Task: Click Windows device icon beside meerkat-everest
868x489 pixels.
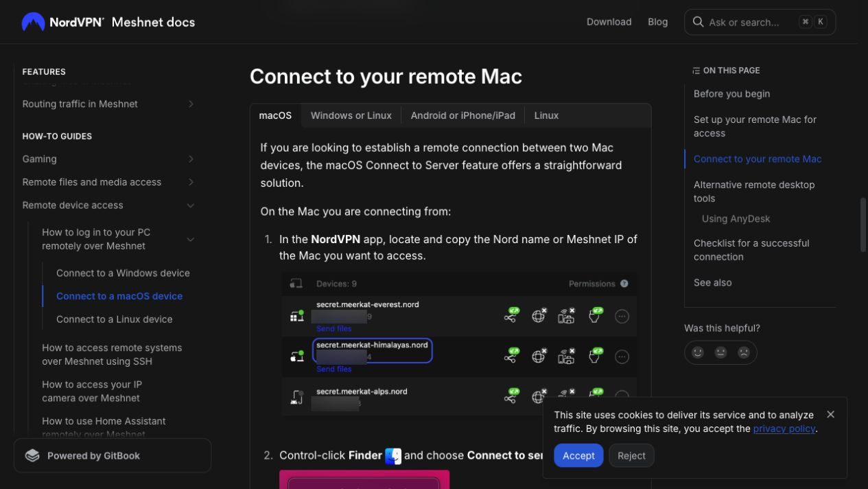Action: tap(297, 316)
